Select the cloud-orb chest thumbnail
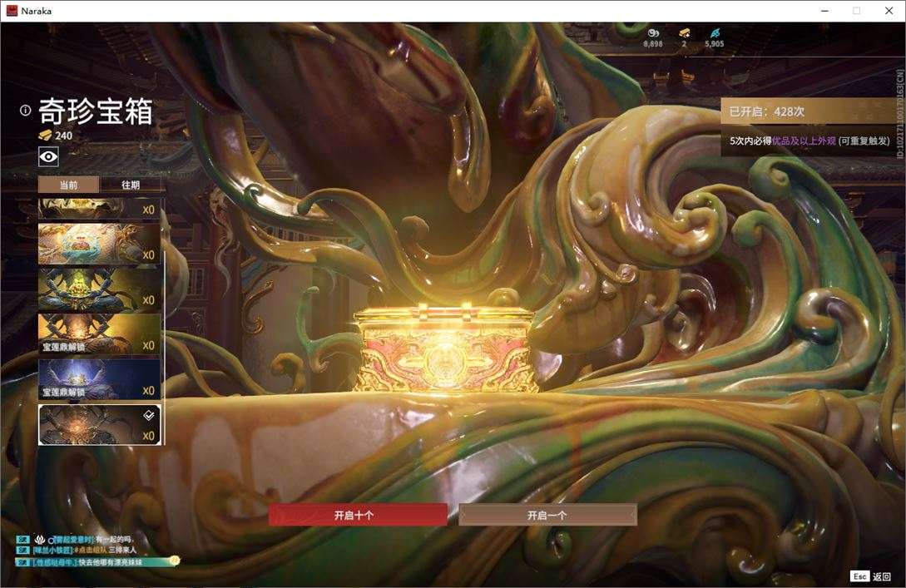The width and height of the screenshot is (906, 588). [x=99, y=244]
